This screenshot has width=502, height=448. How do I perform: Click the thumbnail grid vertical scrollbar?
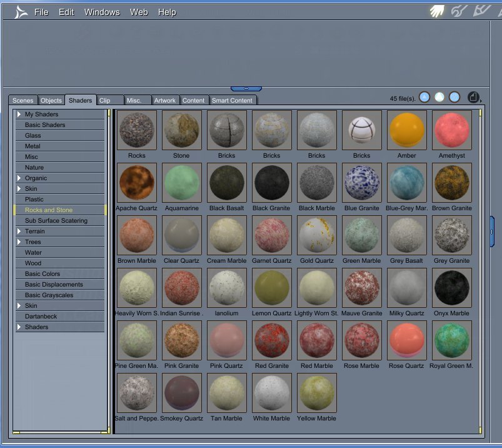click(x=480, y=272)
